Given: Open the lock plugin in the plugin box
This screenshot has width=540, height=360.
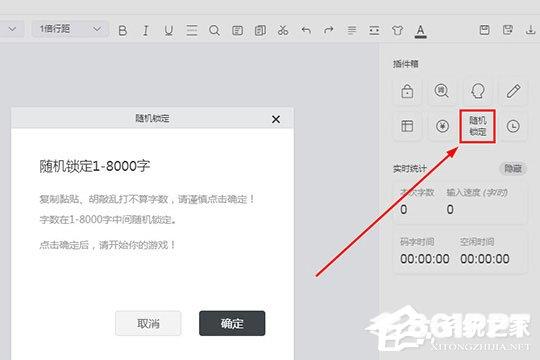Looking at the screenshot, I should click(x=407, y=91).
